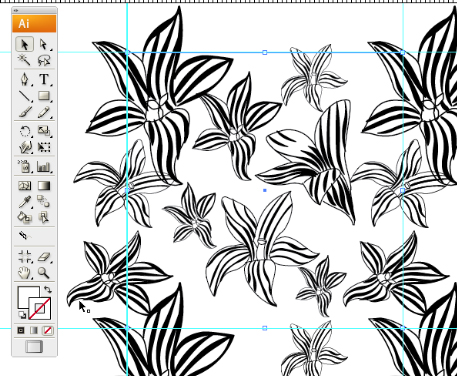Screen dimensions: 457x376
Task: Activate the Gradient tool
Action: pos(44,185)
